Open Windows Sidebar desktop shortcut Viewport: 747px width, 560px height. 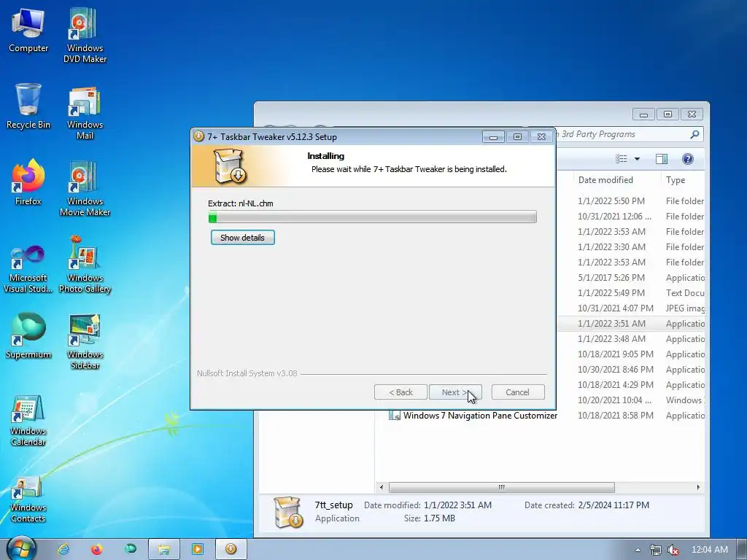(x=85, y=341)
